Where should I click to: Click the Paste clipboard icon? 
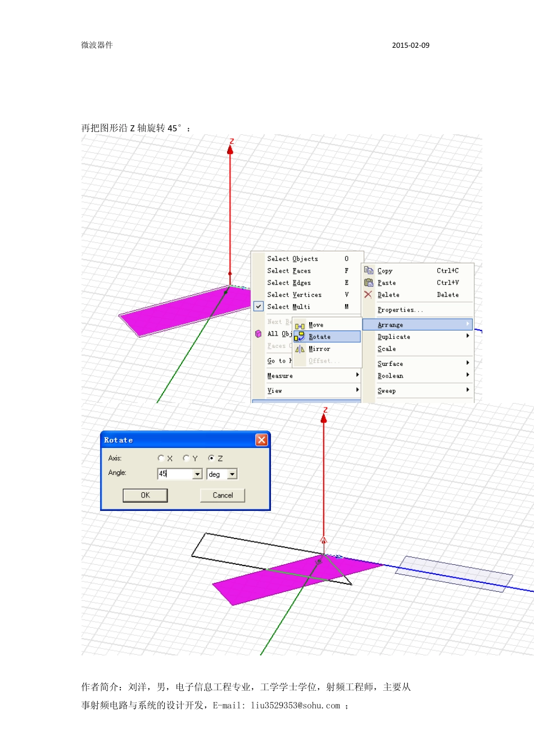[x=368, y=282]
